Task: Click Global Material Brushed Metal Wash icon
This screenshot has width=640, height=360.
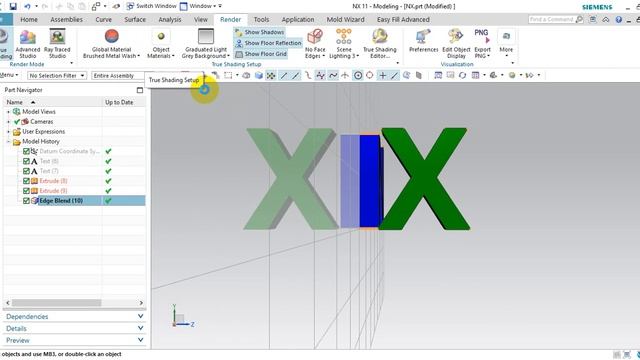Action: (x=111, y=36)
